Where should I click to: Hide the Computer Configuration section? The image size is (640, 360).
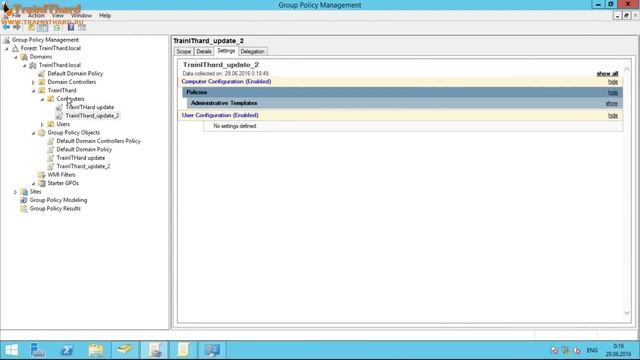[613, 82]
